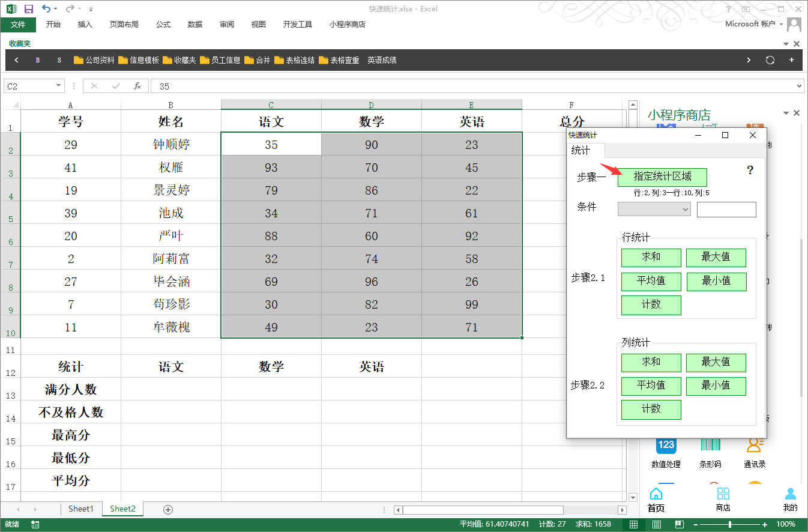Open the 收藏夹 folder in favorites bar
The width and height of the screenshot is (808, 532).
tap(179, 60)
